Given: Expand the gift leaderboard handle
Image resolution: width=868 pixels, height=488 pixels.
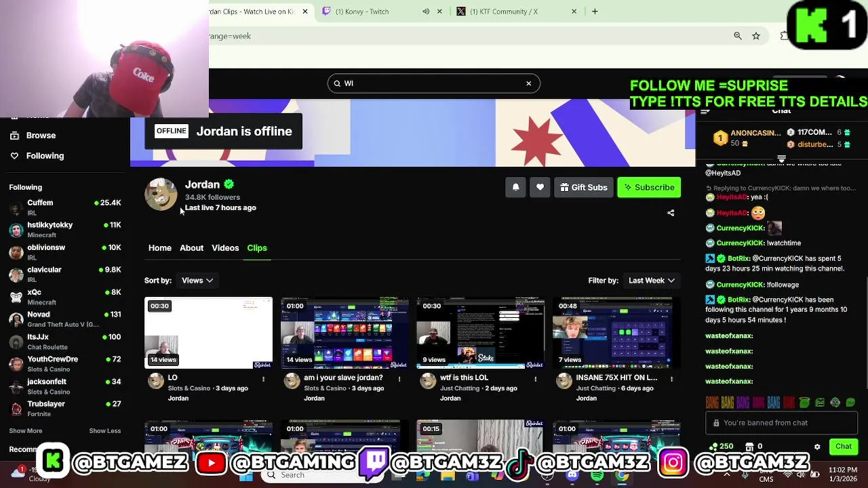Looking at the screenshot, I should (x=781, y=159).
